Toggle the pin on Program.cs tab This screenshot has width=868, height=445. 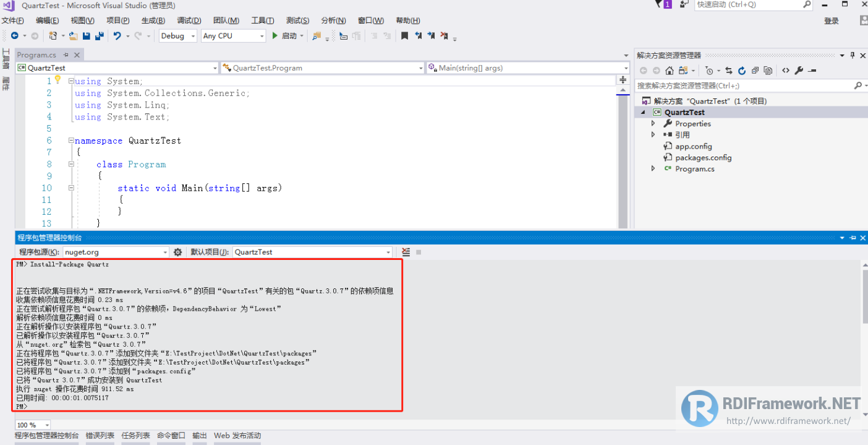tap(66, 55)
